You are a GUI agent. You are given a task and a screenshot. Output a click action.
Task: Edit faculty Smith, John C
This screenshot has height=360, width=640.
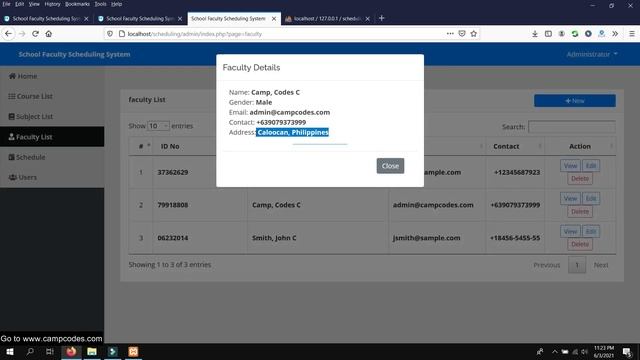(x=591, y=231)
